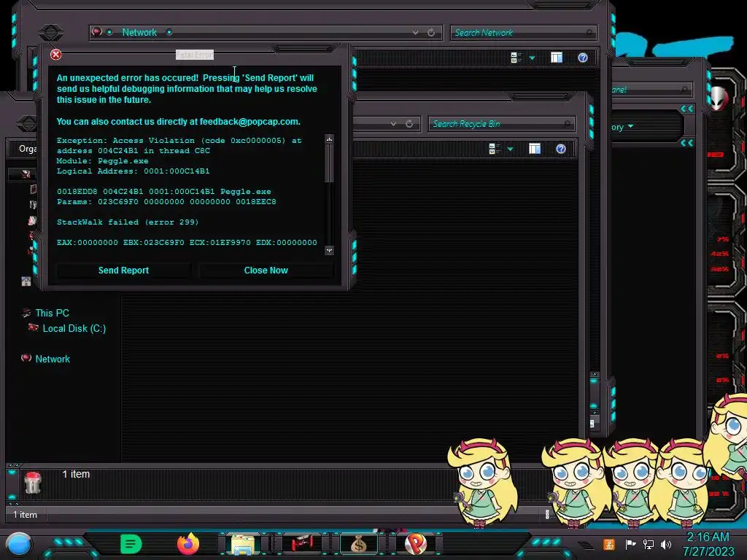Open the green chat app on the taskbar
Screen dimensions: 747x560
131,544
